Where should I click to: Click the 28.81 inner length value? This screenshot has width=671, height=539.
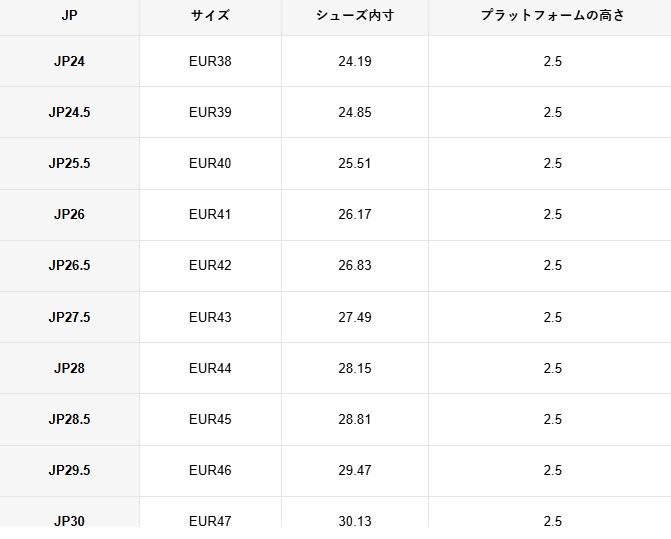[x=355, y=419]
